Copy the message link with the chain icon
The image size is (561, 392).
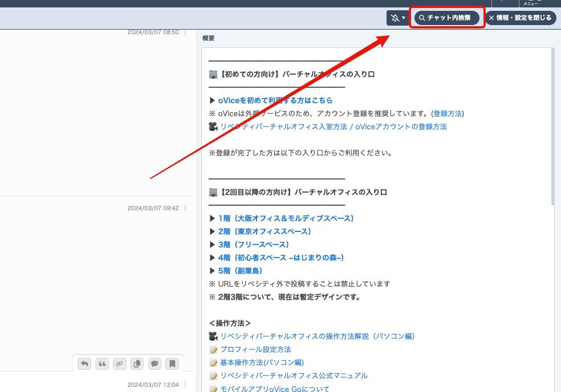(119, 364)
